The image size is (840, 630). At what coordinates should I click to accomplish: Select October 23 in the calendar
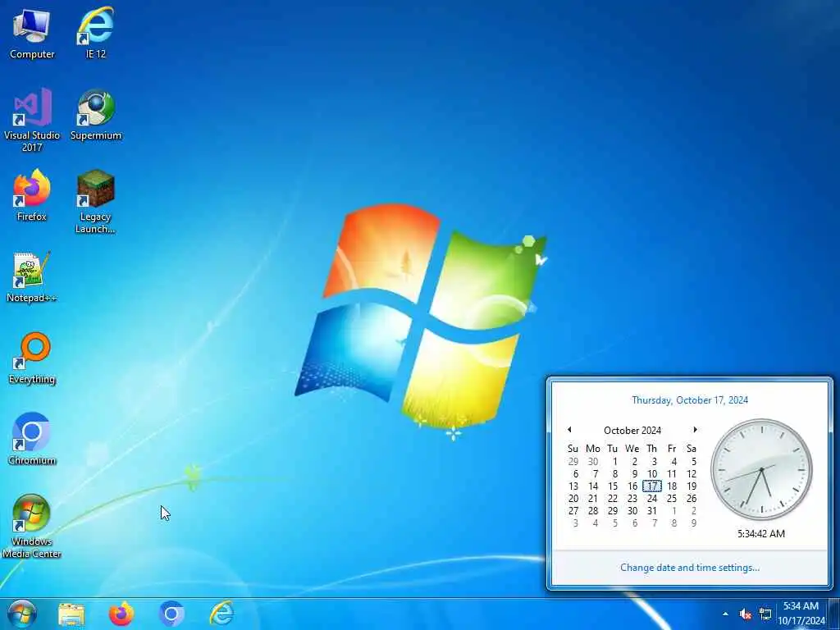pos(632,498)
